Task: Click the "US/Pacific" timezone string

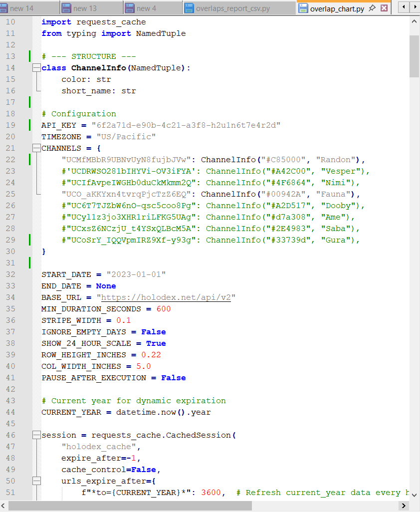Action: click(126, 137)
